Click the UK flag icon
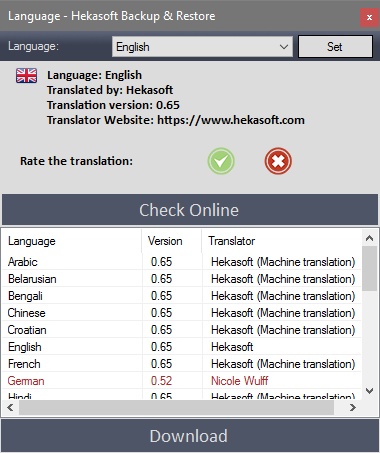380x453 pixels. [x=26, y=75]
